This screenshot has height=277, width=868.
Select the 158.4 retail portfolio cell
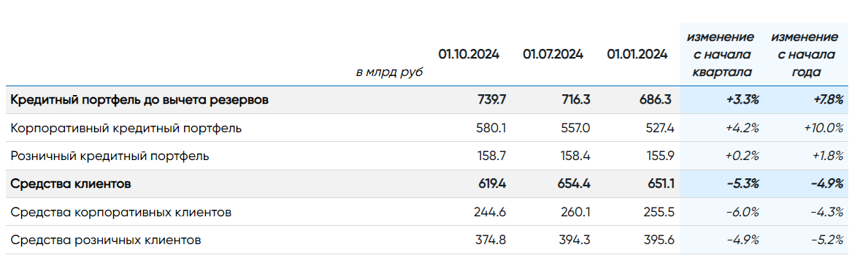coord(576,156)
